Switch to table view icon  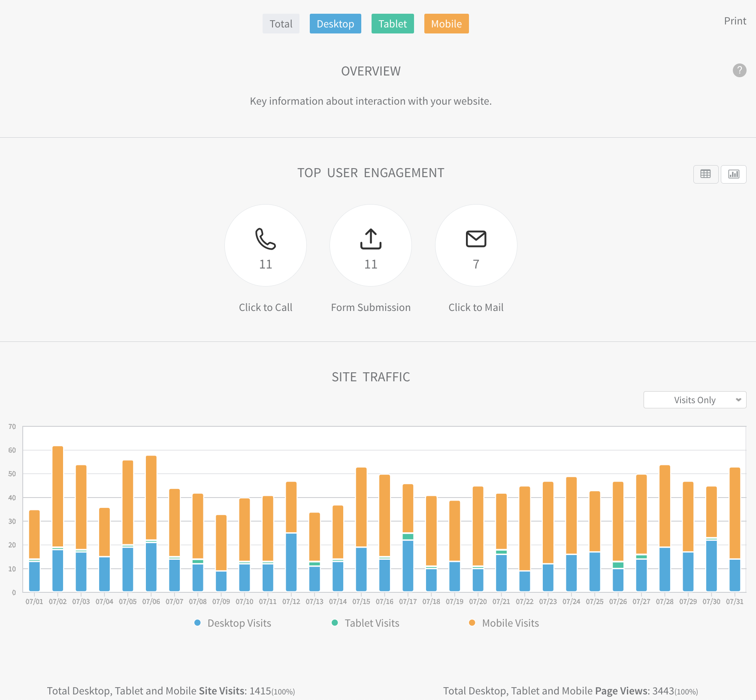705,174
